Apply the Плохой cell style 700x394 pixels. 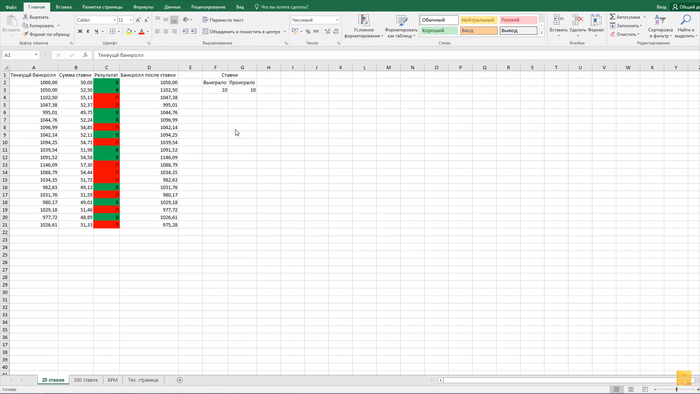click(518, 20)
